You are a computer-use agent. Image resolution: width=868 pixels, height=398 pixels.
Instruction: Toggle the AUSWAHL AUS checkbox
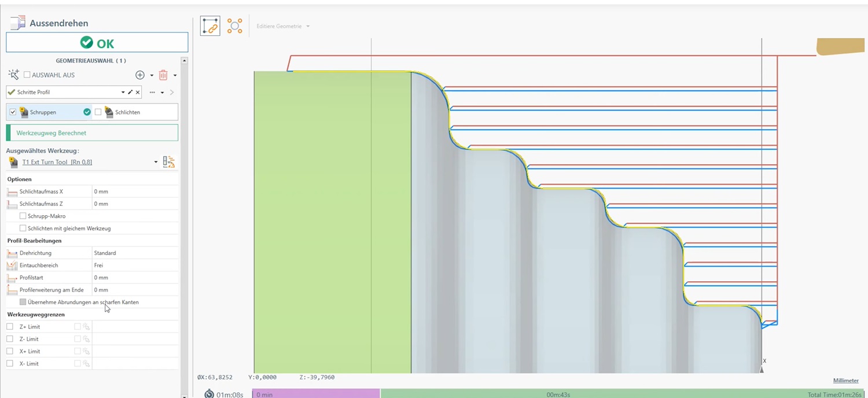(27, 75)
